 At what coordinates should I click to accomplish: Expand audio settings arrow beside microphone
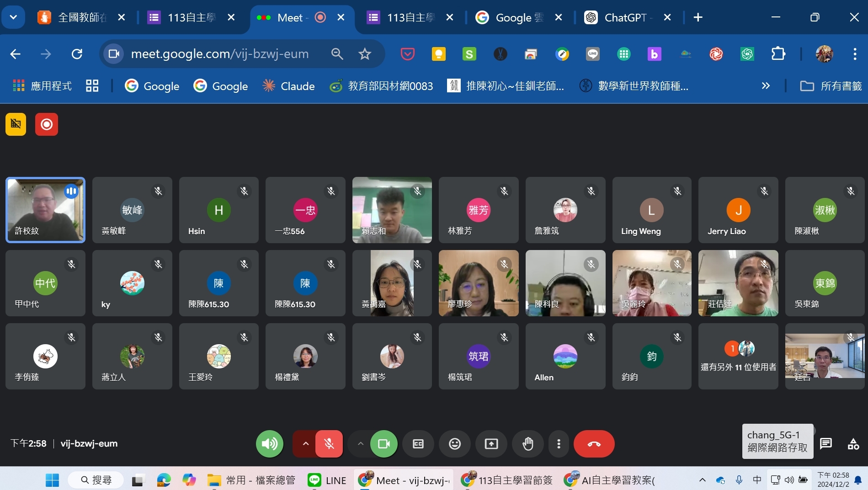(305, 443)
